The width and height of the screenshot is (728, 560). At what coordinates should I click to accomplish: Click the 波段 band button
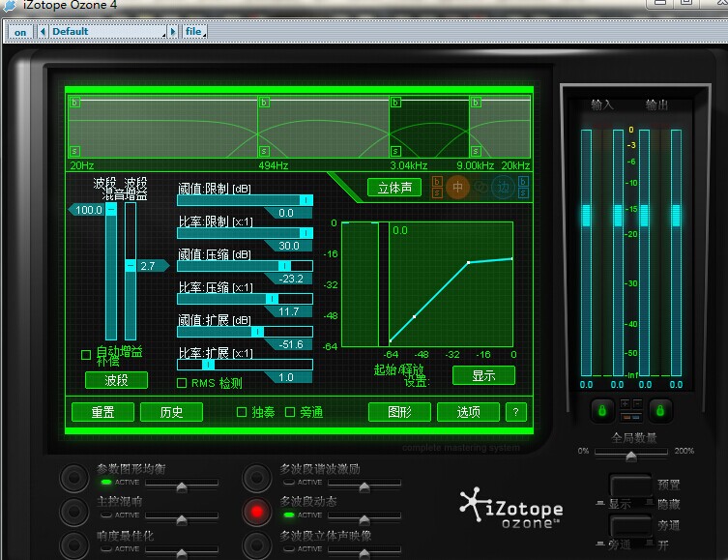(x=117, y=380)
